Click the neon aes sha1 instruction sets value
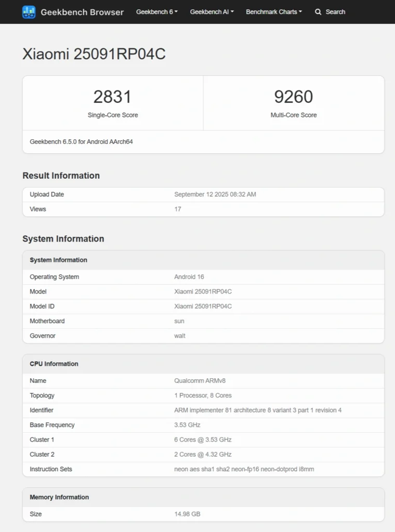 pyautogui.click(x=244, y=469)
